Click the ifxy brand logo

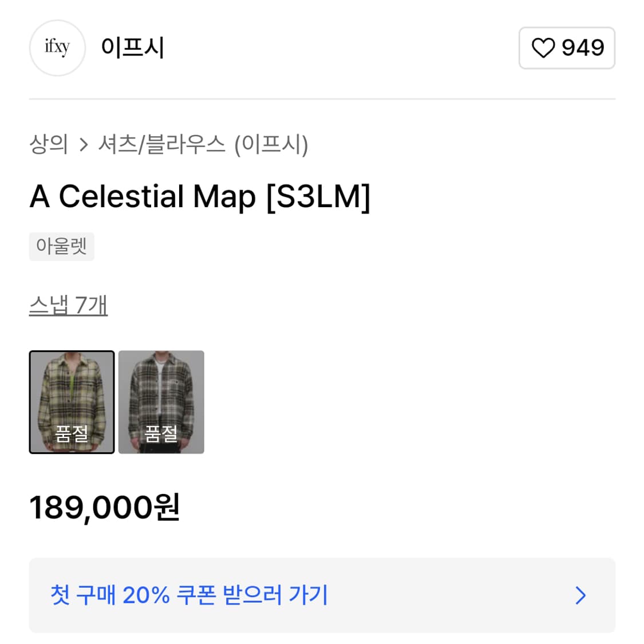pyautogui.click(x=57, y=48)
